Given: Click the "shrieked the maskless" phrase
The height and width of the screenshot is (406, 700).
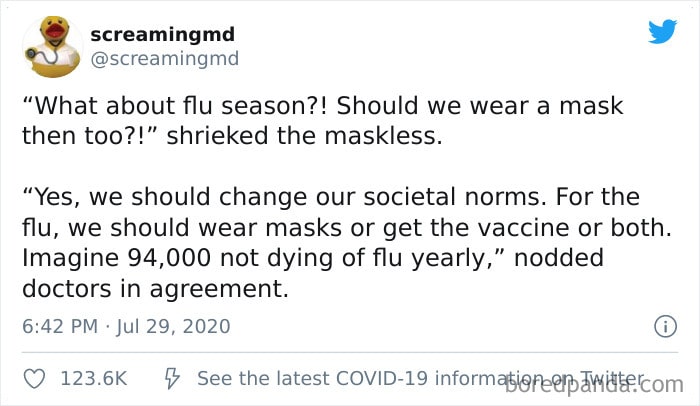Looking at the screenshot, I should [304, 136].
